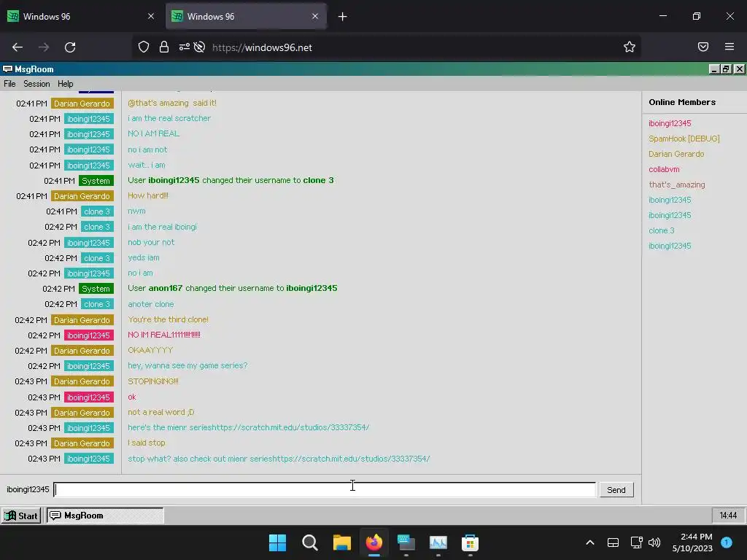Open the desktop window app icon beside Firefox

click(406, 542)
